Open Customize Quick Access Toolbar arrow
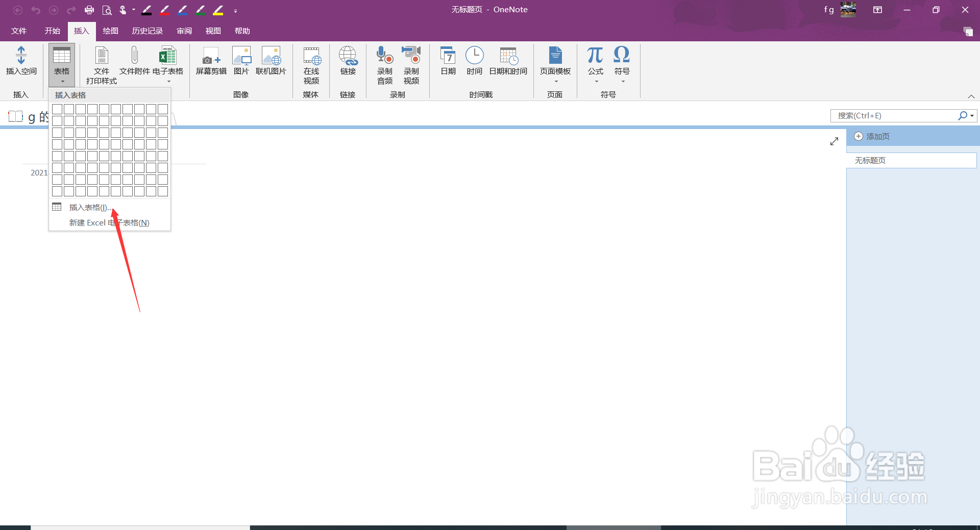980x530 pixels. click(235, 11)
